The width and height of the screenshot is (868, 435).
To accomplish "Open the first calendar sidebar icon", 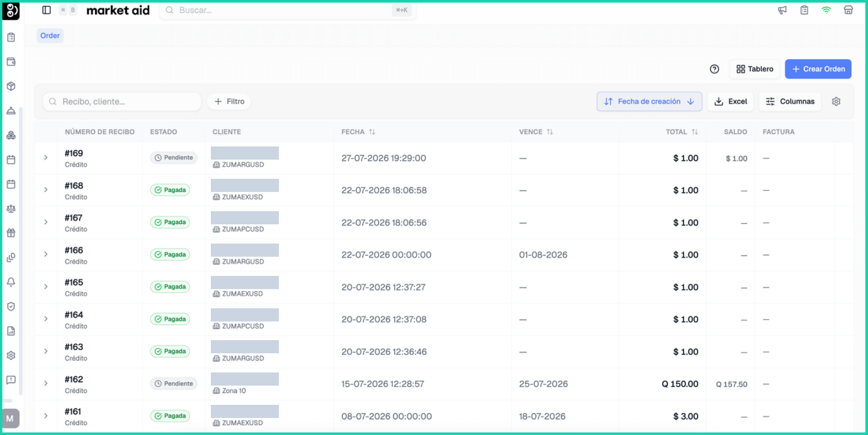I will click(x=11, y=160).
